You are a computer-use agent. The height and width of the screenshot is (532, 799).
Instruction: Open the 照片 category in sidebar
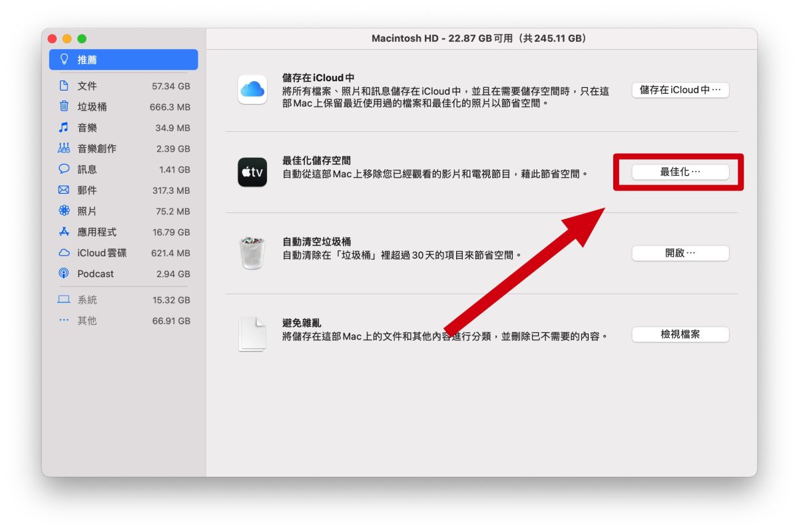(124, 211)
